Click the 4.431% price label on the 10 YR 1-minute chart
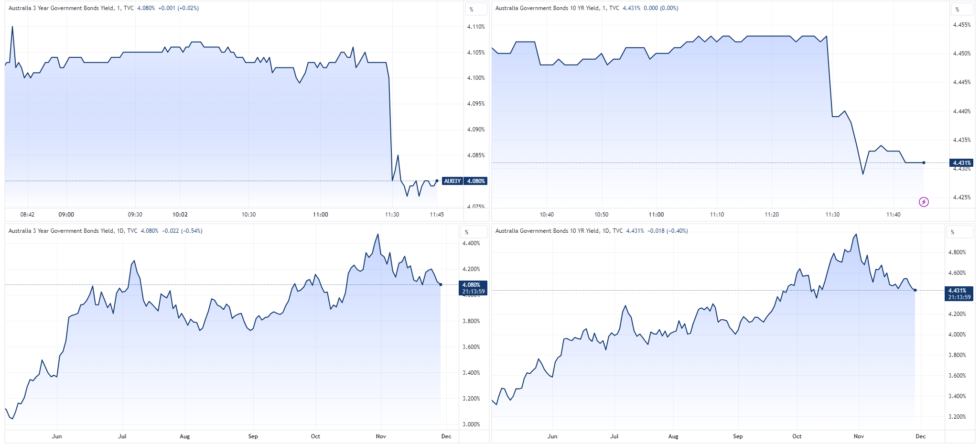 click(962, 163)
